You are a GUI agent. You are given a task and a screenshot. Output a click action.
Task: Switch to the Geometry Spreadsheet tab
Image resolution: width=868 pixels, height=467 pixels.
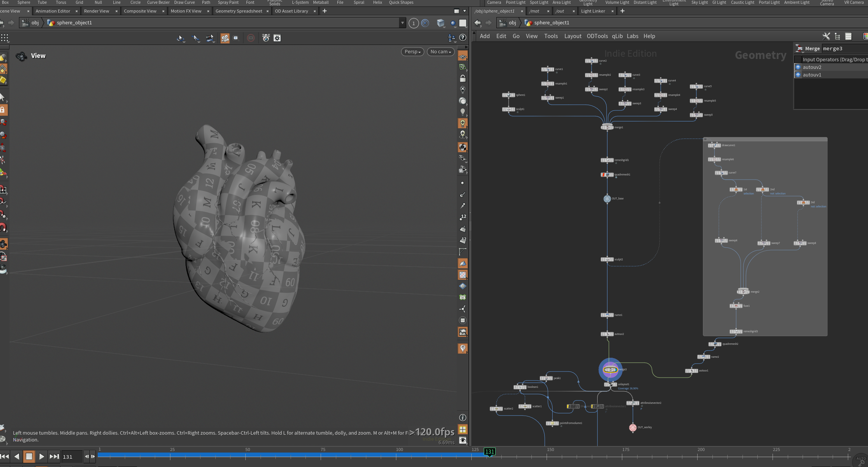(239, 11)
